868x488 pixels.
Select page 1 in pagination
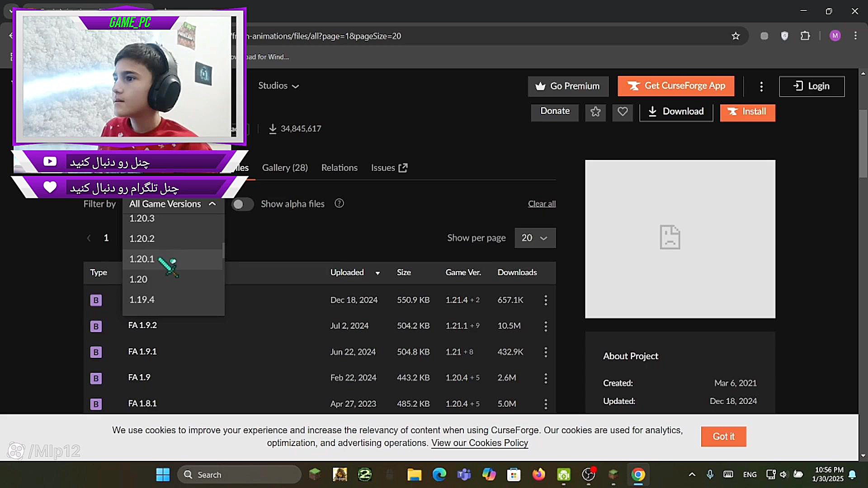tap(106, 238)
